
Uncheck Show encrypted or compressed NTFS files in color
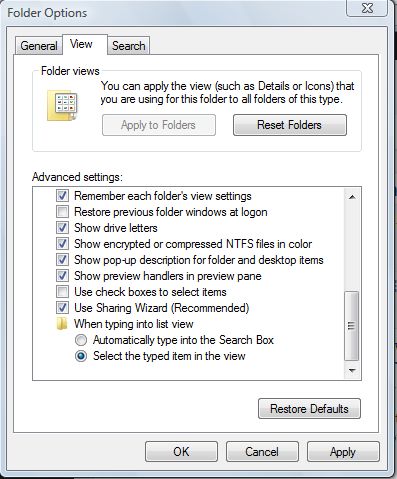62,244
